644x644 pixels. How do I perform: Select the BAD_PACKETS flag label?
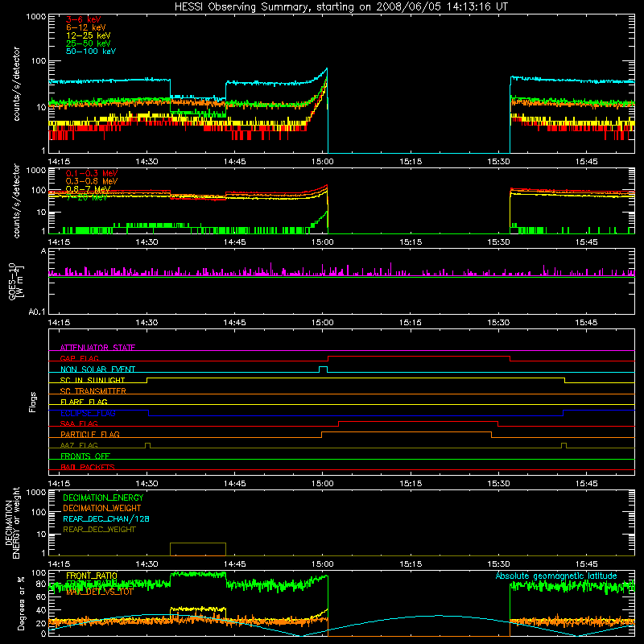88,467
